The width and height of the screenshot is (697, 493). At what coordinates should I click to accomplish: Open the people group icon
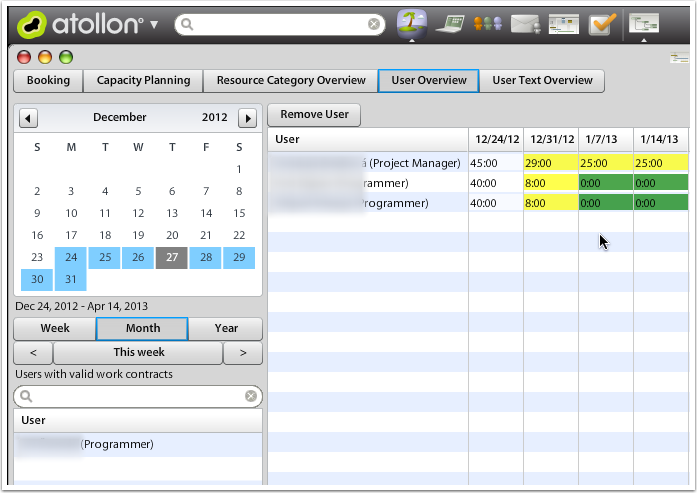click(487, 23)
